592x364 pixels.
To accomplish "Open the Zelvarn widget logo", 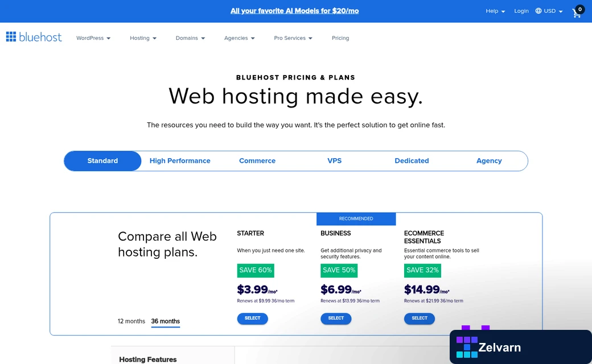I will pyautogui.click(x=467, y=347).
